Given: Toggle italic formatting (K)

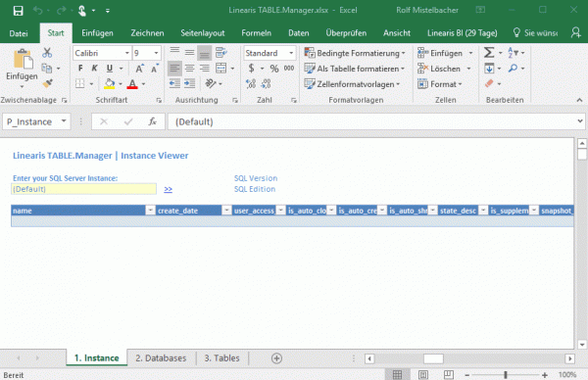Looking at the screenshot, I should [x=94, y=69].
